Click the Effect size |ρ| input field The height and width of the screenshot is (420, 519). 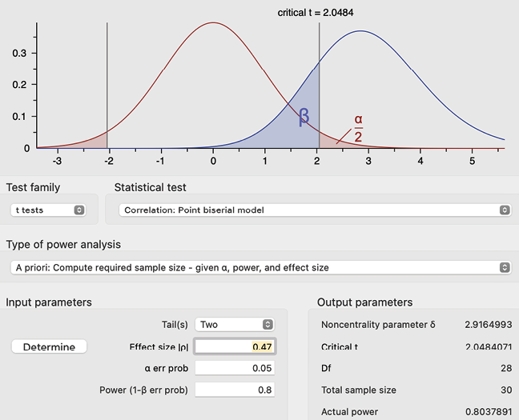[x=235, y=346]
